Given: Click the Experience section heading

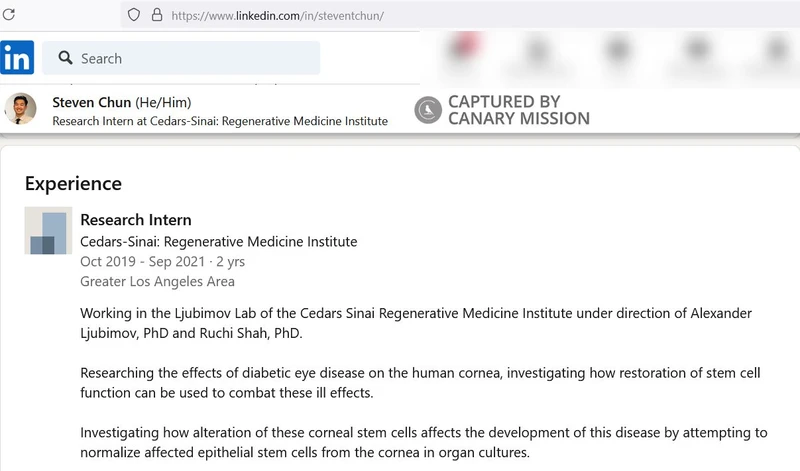Looking at the screenshot, I should (73, 183).
